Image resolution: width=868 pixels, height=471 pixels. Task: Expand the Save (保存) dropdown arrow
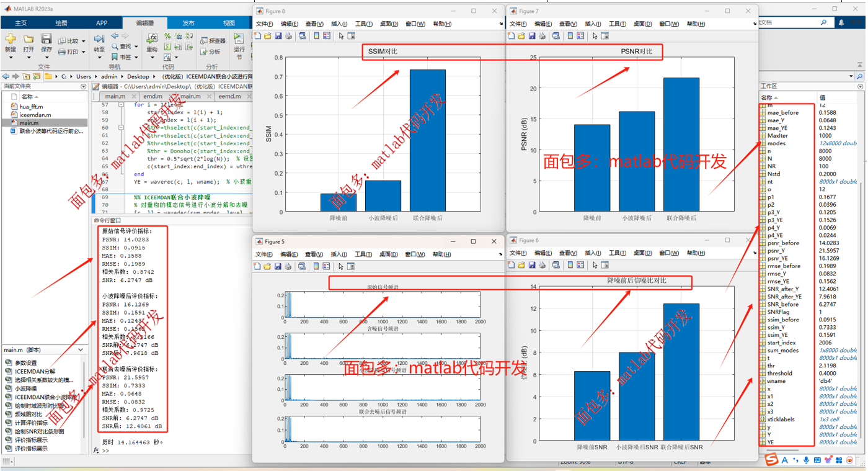click(x=46, y=58)
